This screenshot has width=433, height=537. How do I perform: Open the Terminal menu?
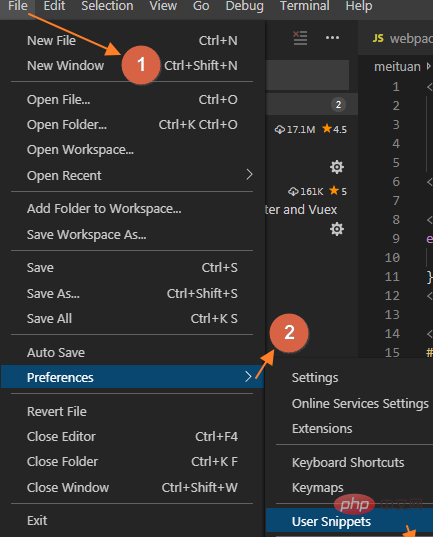[x=305, y=6]
